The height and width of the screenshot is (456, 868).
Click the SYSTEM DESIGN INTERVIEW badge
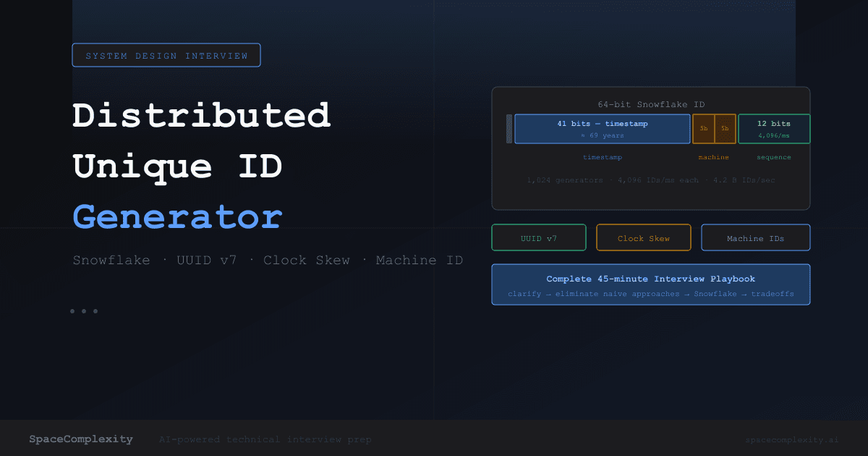coord(166,56)
